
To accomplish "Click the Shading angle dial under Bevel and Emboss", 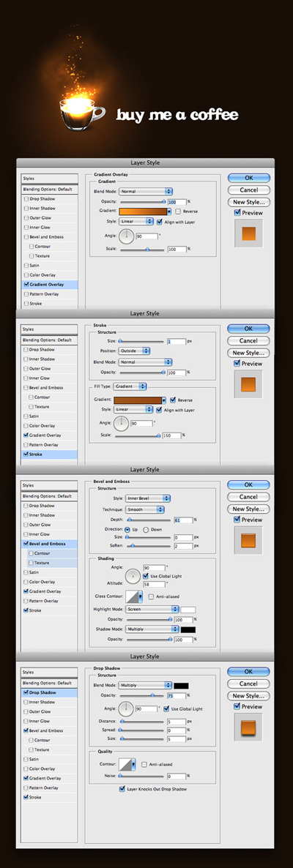I will [x=132, y=576].
